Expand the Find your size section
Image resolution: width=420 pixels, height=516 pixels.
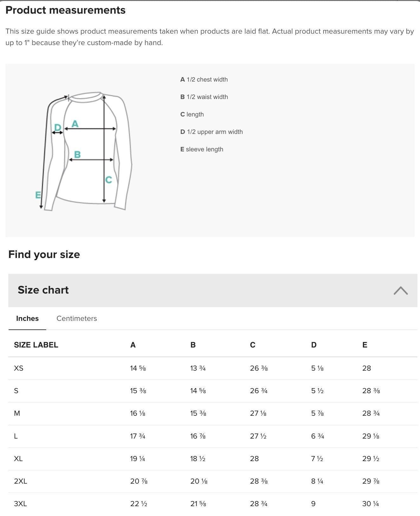tap(44, 254)
